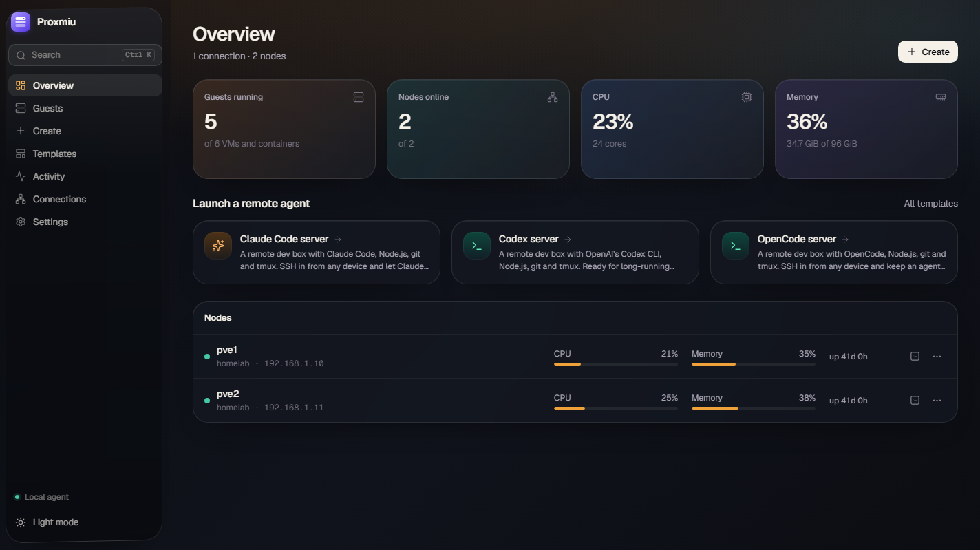The width and height of the screenshot is (980, 550).
Task: Open the console for node pve2
Action: click(x=915, y=401)
